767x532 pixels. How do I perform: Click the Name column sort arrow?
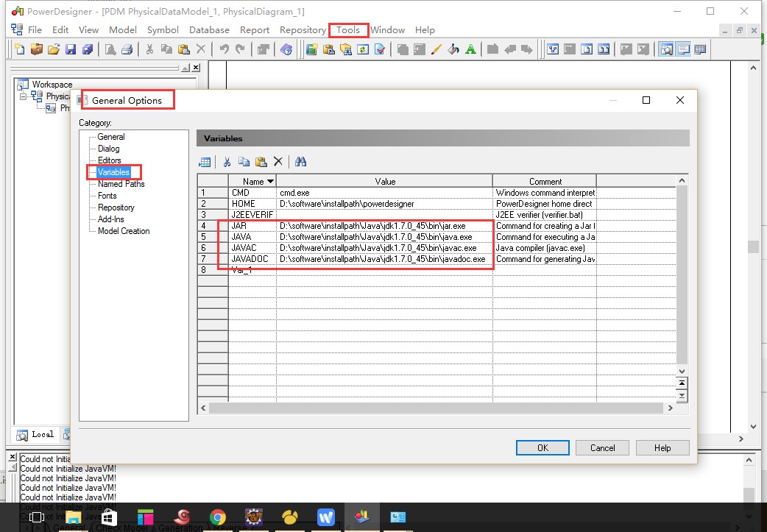click(270, 182)
